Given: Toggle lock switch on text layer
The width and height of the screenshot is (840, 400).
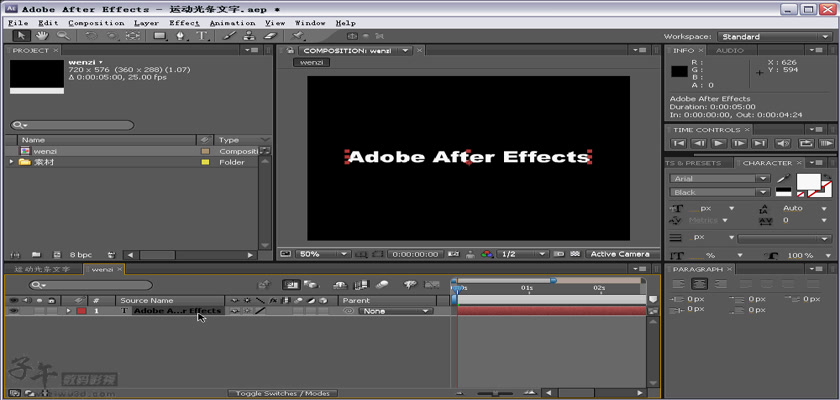Looking at the screenshot, I should [51, 311].
